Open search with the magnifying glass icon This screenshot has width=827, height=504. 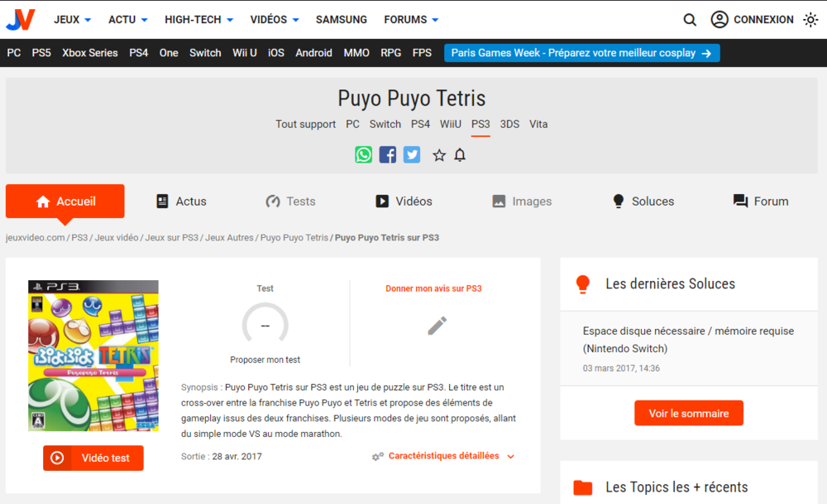(x=690, y=20)
